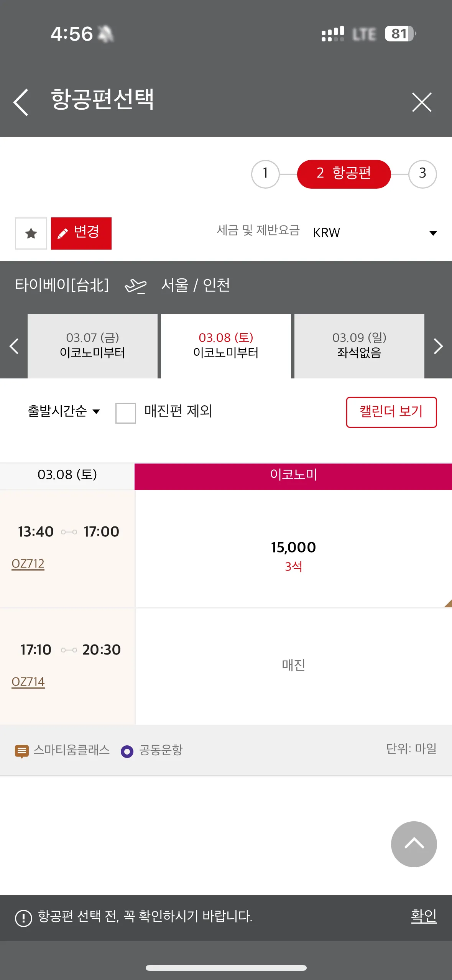
Task: Select the 03.08 (토) date tab
Action: pos(226,345)
